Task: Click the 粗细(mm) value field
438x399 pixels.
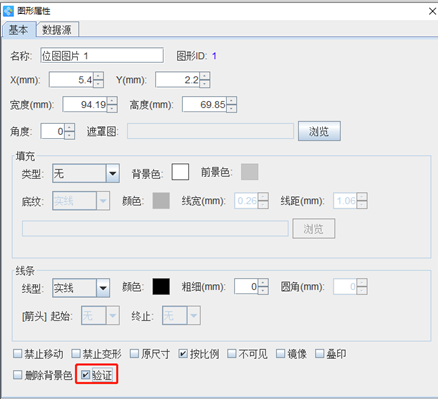Action: click(x=246, y=287)
